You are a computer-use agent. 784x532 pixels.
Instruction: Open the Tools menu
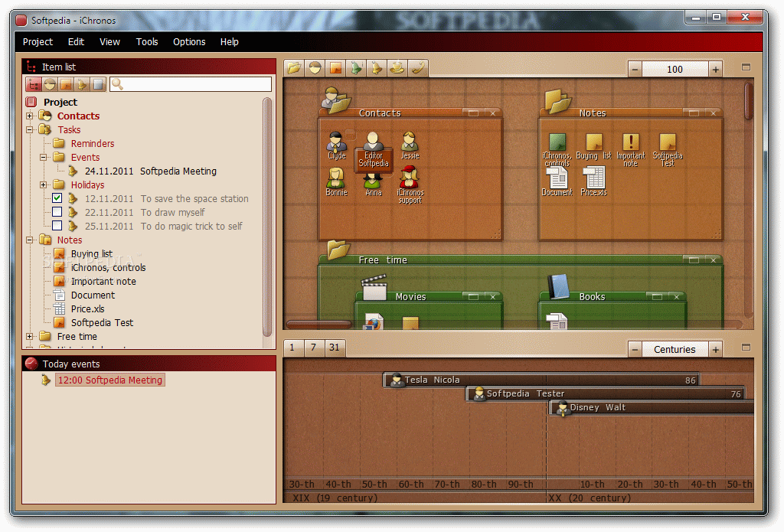[x=147, y=42]
